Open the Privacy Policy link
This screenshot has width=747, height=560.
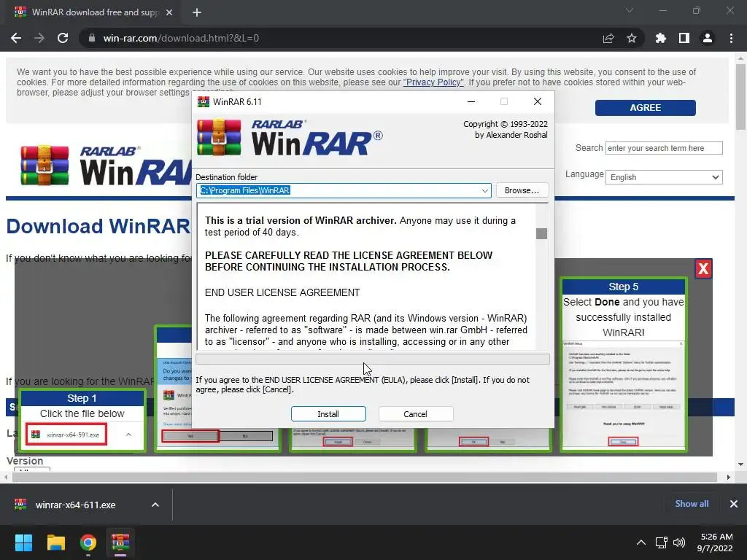433,82
